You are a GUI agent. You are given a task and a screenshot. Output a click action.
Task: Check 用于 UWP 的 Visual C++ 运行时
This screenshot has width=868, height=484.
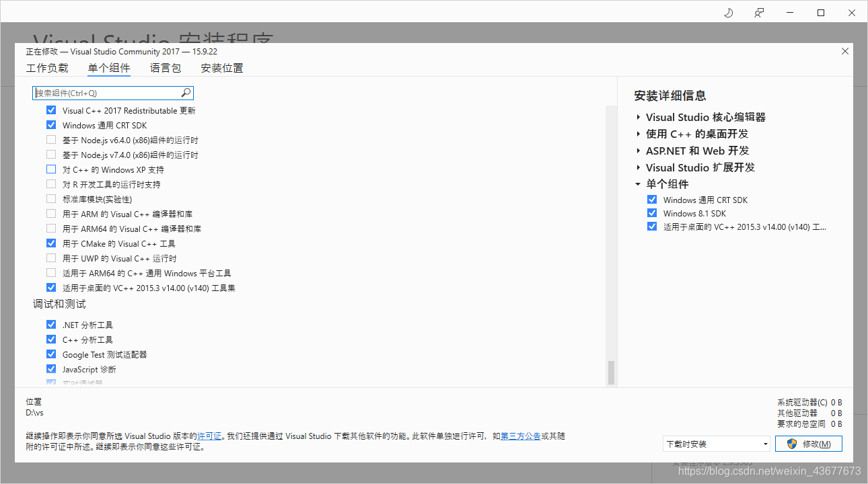tap(51, 258)
